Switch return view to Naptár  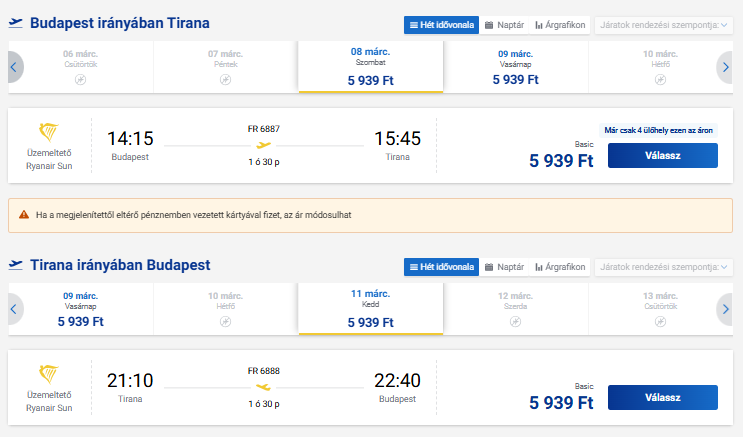[x=504, y=267]
